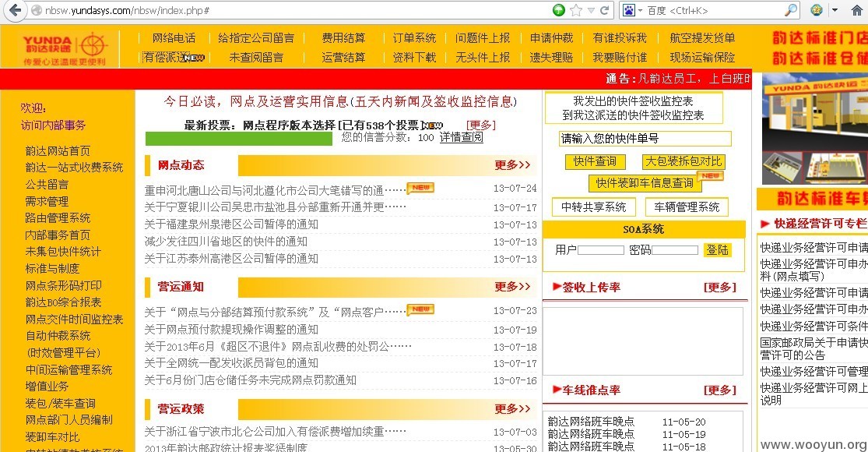Click the 登陆 login button
The width and height of the screenshot is (868, 452).
pos(718,250)
